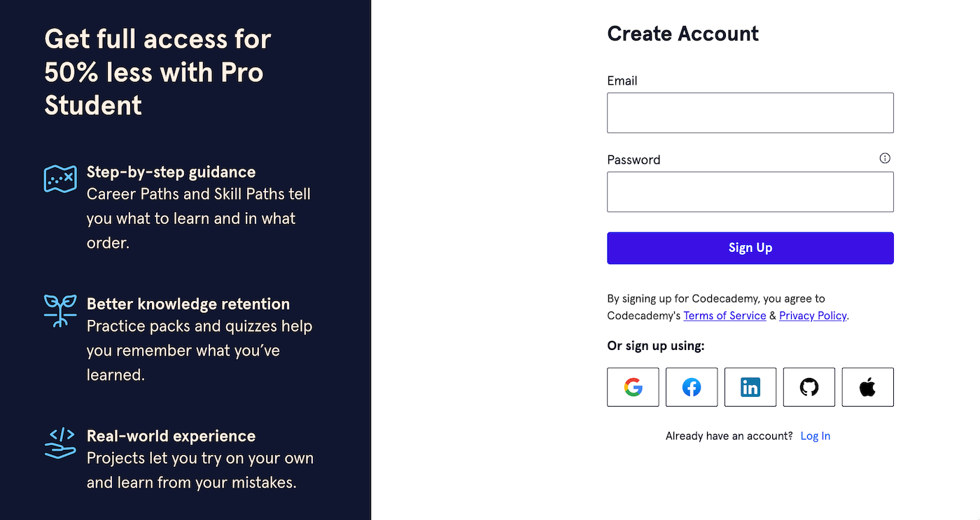Click inside the Password input field

750,192
